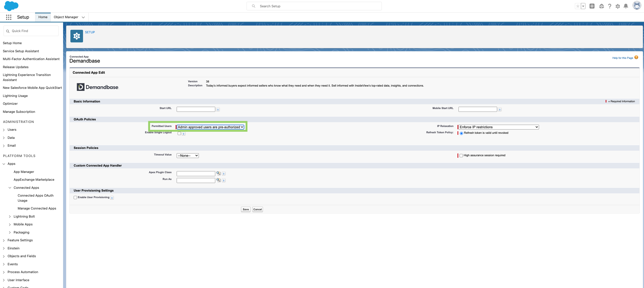Open the Help for this Page link
The width and height of the screenshot is (644, 288).
coord(623,58)
